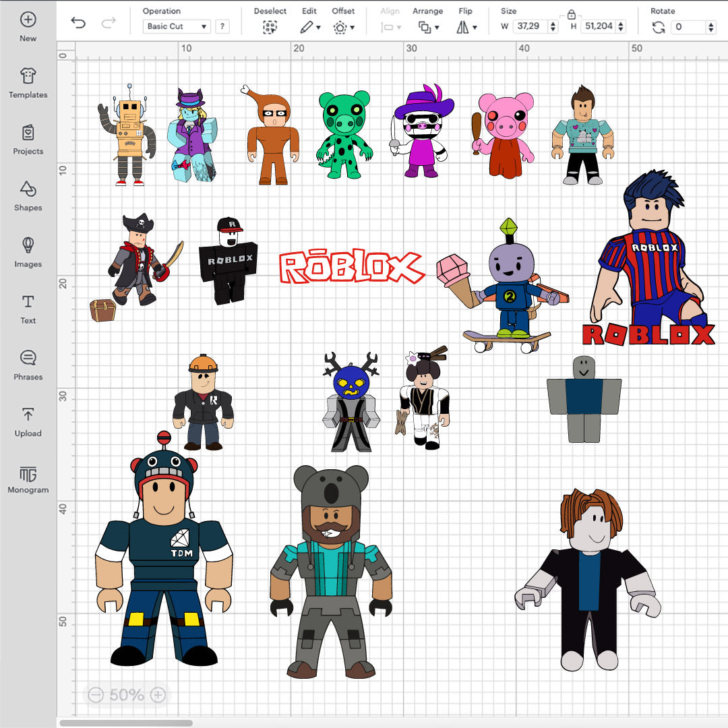Select the green spotted Piggy character
This screenshot has height=728, width=728.
coord(344,135)
